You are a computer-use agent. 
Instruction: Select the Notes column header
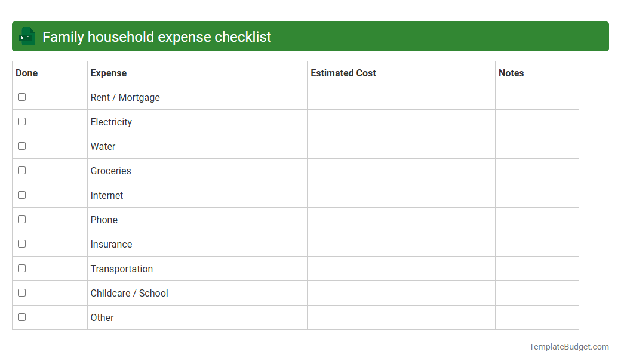pos(512,73)
